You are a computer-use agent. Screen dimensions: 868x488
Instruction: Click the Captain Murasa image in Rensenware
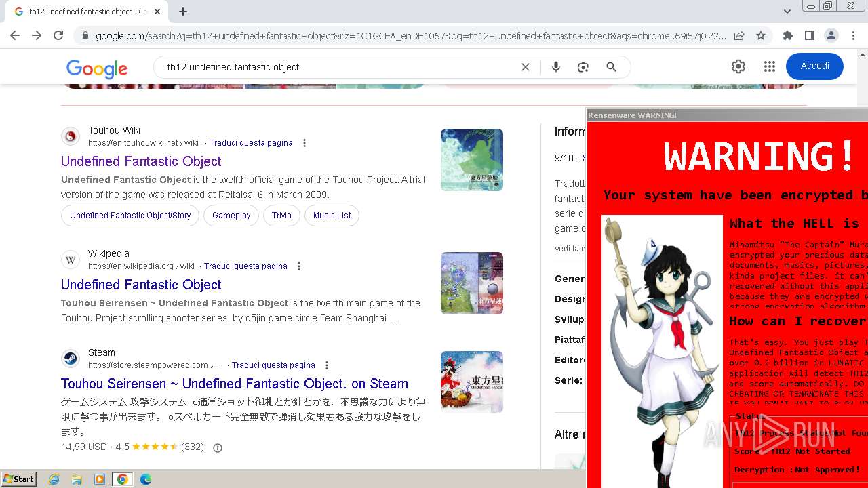tap(663, 351)
